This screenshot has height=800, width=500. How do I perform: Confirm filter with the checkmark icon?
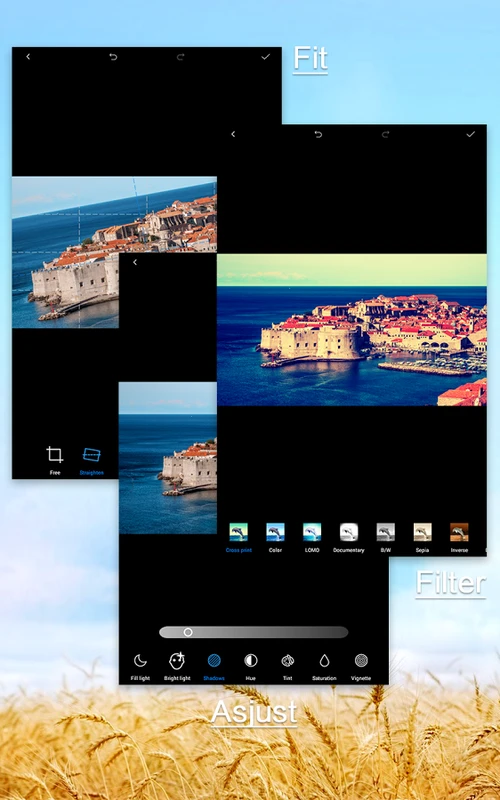click(470, 134)
